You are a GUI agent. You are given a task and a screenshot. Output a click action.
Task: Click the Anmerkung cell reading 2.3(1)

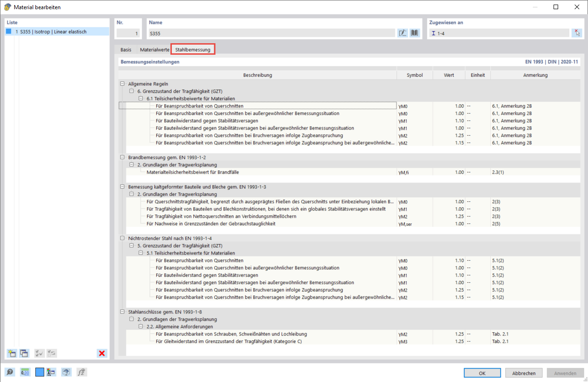tap(534, 172)
